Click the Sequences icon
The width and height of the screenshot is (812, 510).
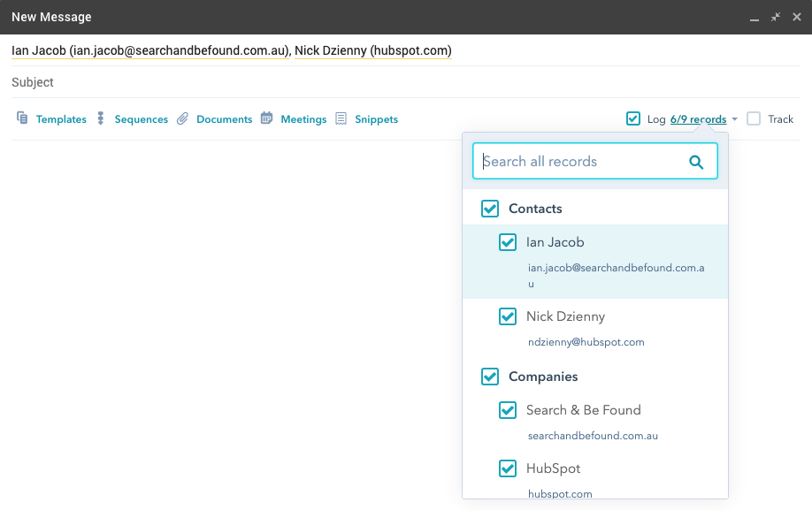[x=101, y=118]
